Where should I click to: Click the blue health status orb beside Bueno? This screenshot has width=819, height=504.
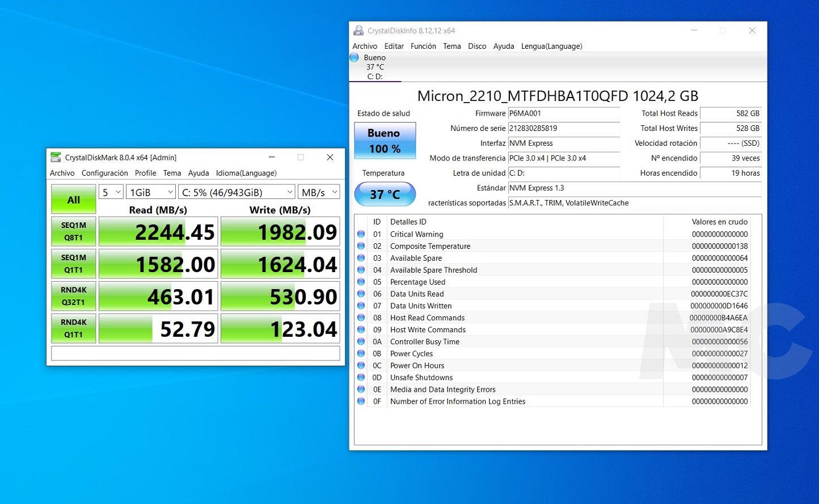point(354,57)
